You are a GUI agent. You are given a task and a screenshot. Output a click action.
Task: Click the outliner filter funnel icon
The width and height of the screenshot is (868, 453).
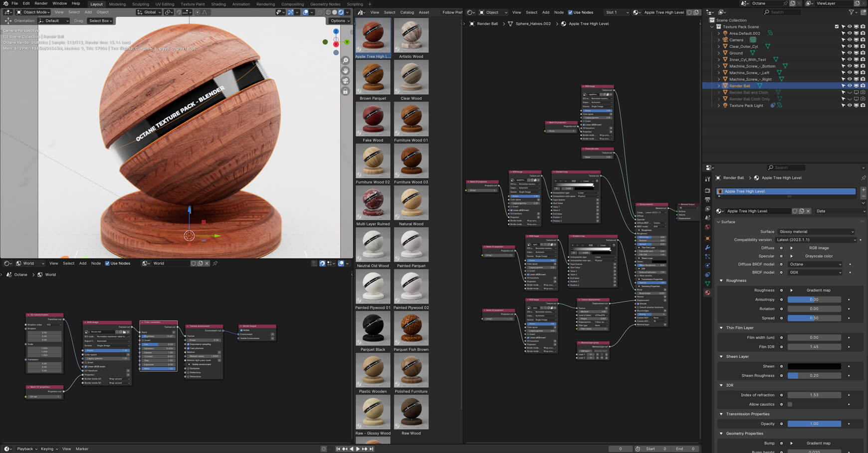(x=851, y=12)
